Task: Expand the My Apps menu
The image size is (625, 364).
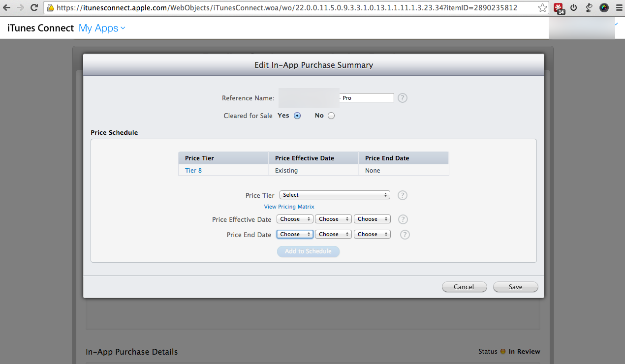Action: [102, 28]
